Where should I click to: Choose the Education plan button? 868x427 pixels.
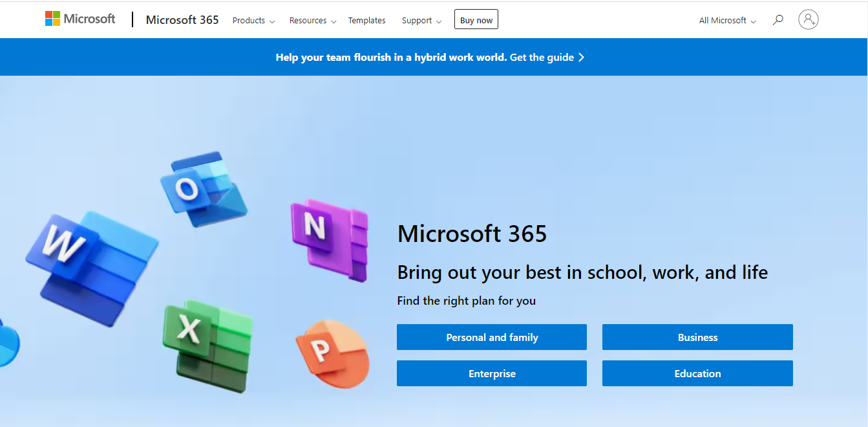697,373
